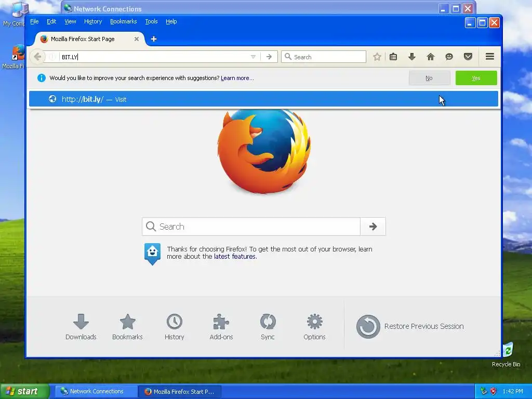The image size is (532, 399).
Task: Click the Go arrow in the address bar
Action: [269, 57]
